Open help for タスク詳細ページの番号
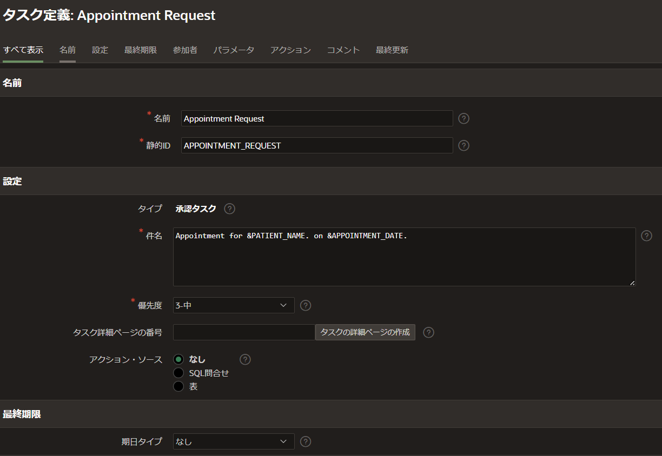 429,332
